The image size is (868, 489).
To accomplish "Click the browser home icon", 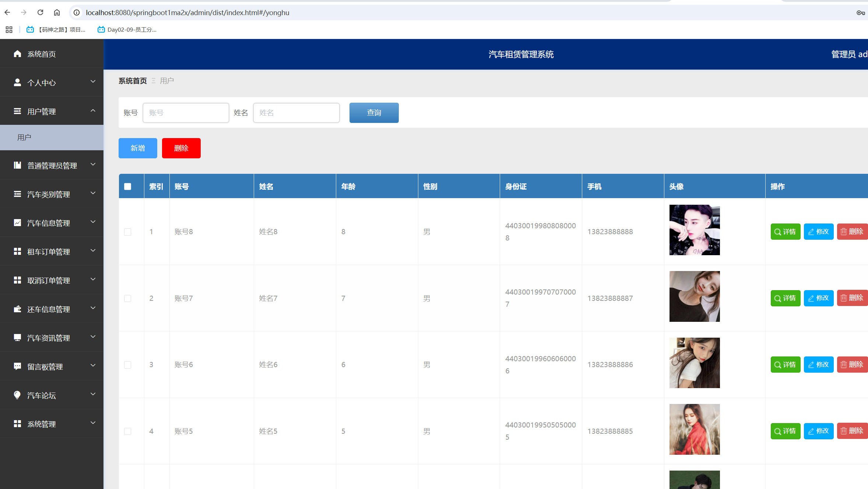I will [x=57, y=13].
